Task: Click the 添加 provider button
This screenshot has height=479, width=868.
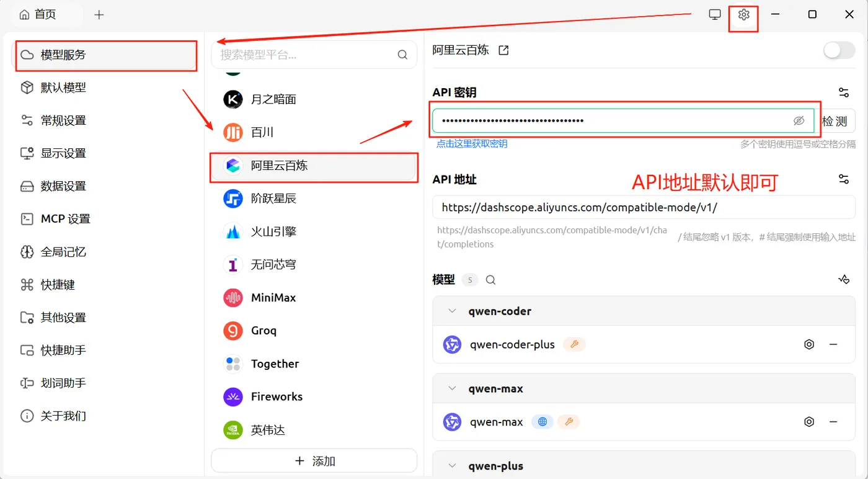Action: pos(314,461)
